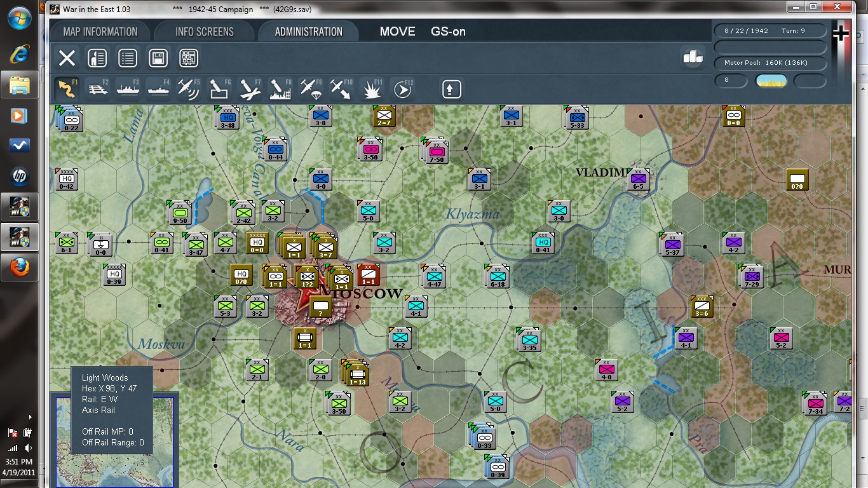The width and height of the screenshot is (868, 488).
Task: Select the Soviet unit labeled 2=7
Action: (x=384, y=115)
